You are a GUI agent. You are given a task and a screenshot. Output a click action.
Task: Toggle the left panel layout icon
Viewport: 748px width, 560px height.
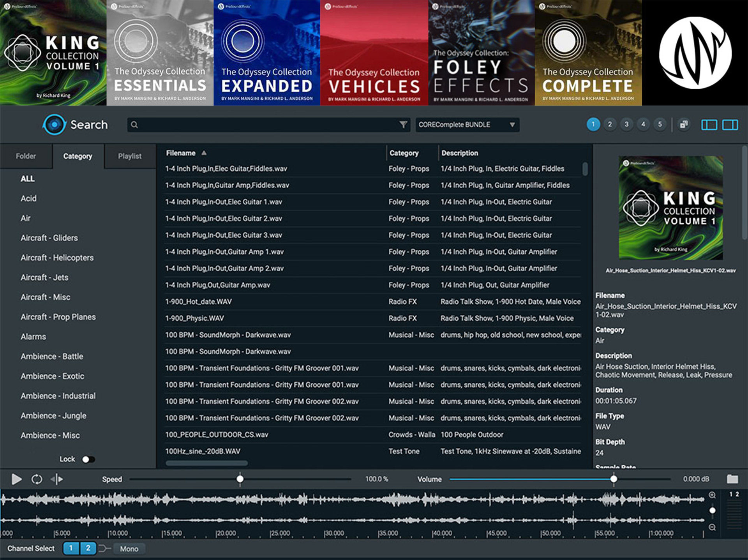click(709, 125)
